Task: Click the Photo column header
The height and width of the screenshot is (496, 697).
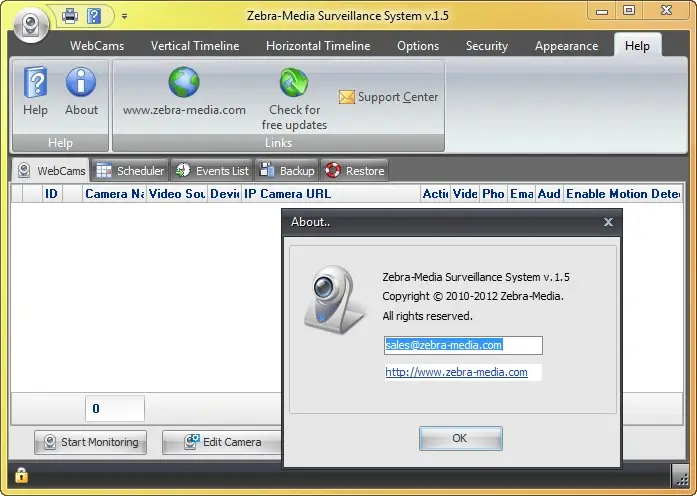Action: [x=493, y=194]
